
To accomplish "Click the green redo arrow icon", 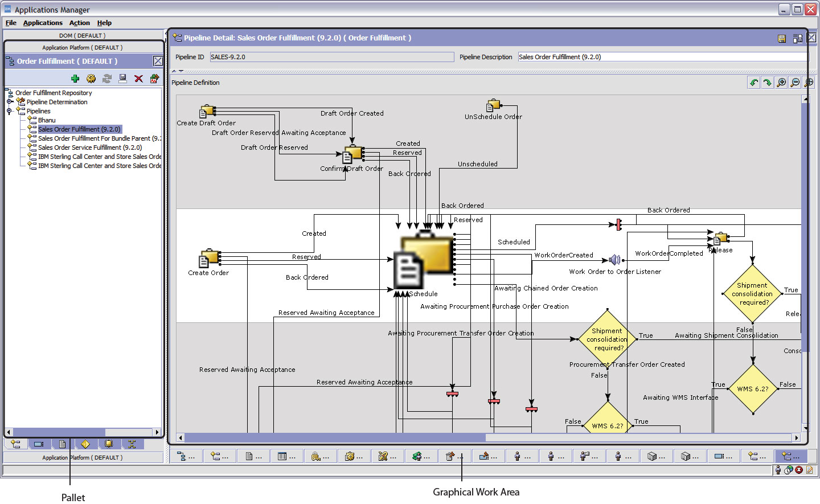I will (x=768, y=83).
